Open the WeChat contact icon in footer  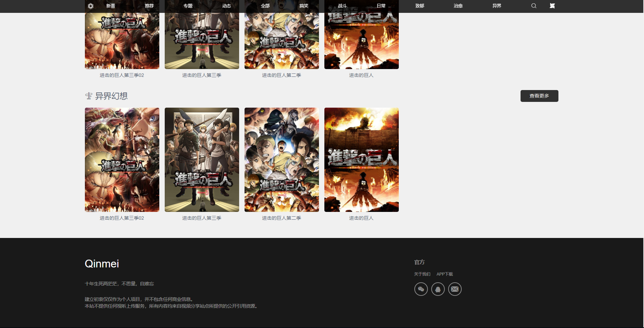click(421, 289)
